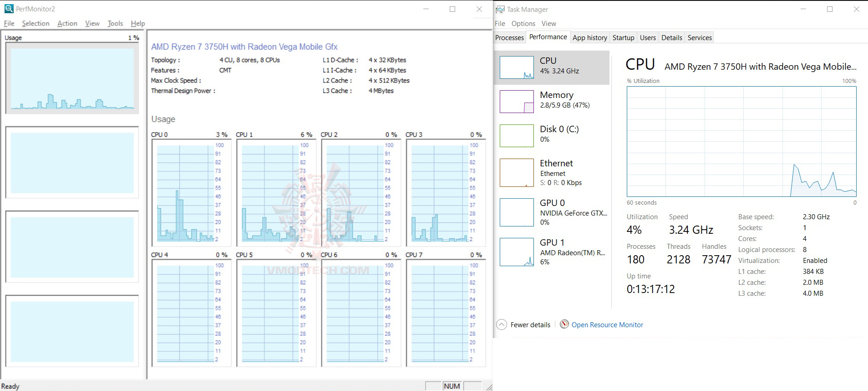Select the Performance tab
Screen dimensions: 868x391
click(x=548, y=37)
